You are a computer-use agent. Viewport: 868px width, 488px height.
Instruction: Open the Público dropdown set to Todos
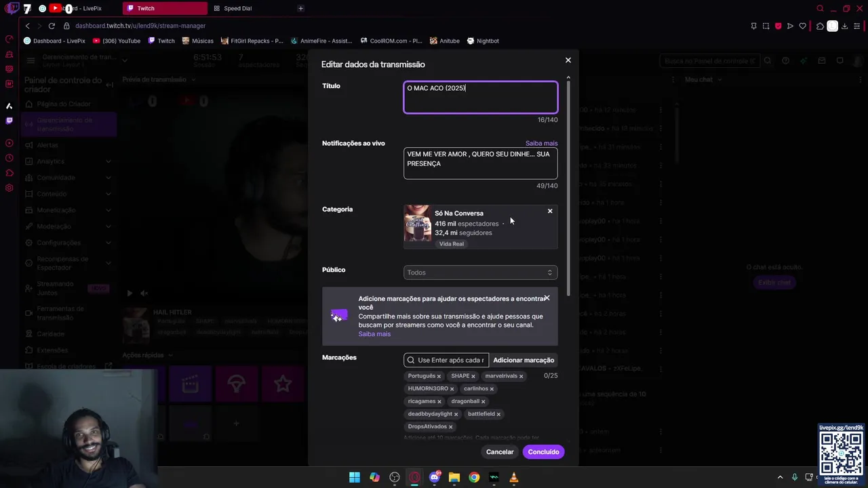coord(480,272)
